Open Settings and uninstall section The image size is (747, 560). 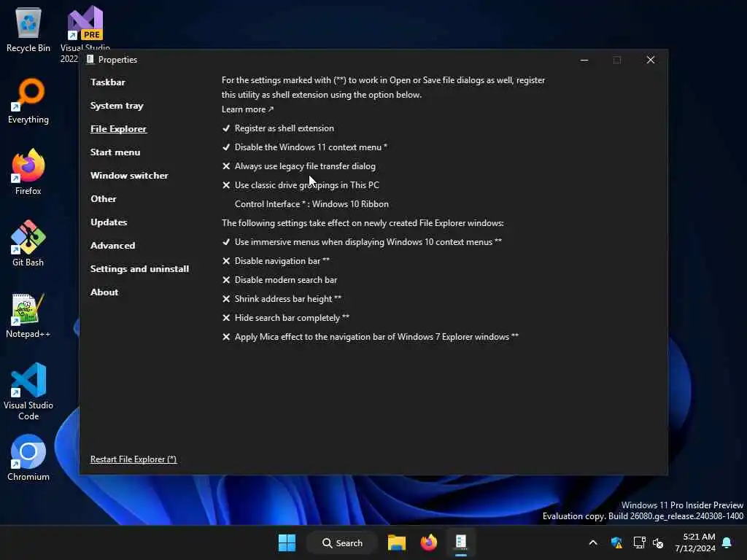click(x=139, y=268)
